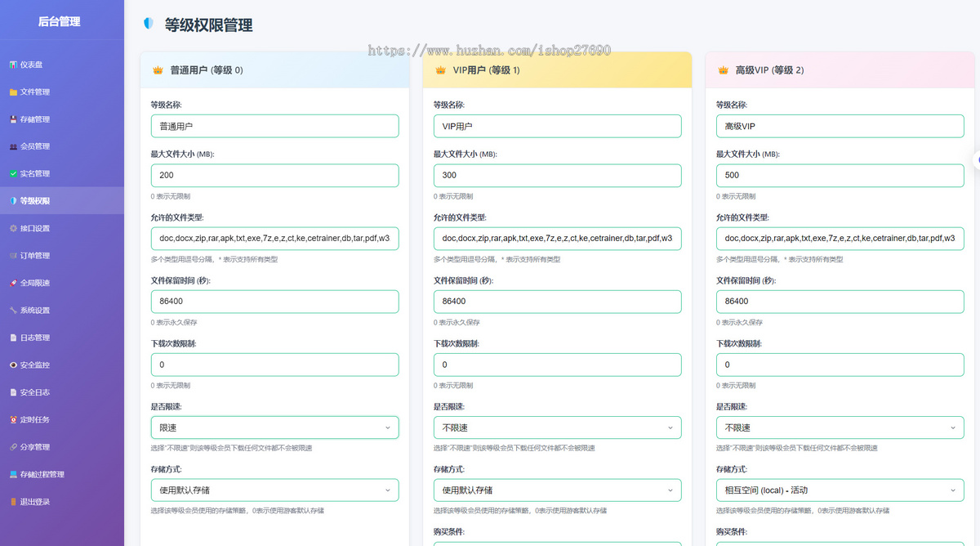Click the shield icon beside 等级权限管理 title
This screenshot has height=546, width=980.
pyautogui.click(x=148, y=24)
